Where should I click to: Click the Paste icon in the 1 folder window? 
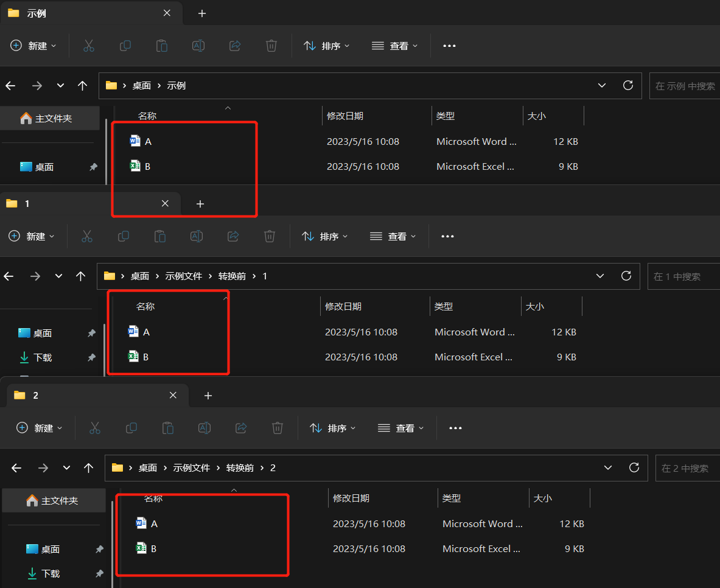tap(160, 236)
